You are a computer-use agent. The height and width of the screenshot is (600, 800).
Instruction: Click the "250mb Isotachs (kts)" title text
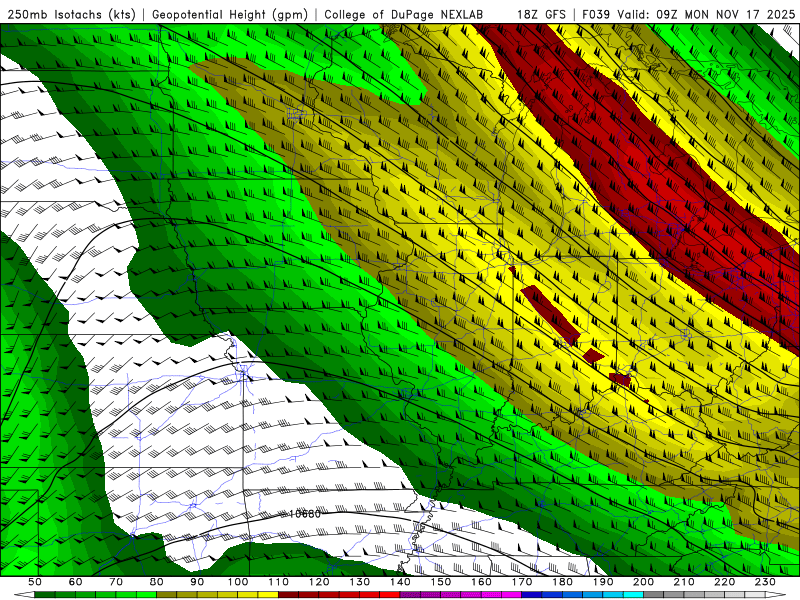pos(72,14)
